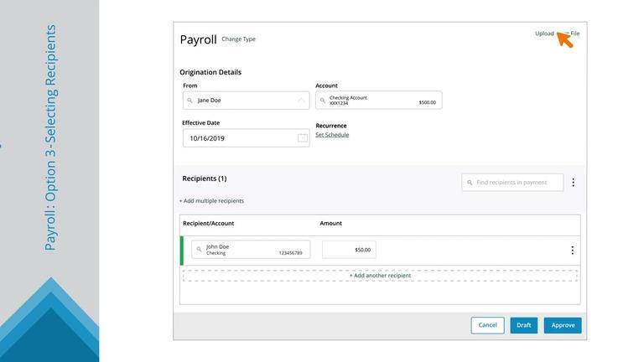Click the Recipients (1) heading
Image resolution: width=644 pixels, height=362 pixels.
coord(204,178)
